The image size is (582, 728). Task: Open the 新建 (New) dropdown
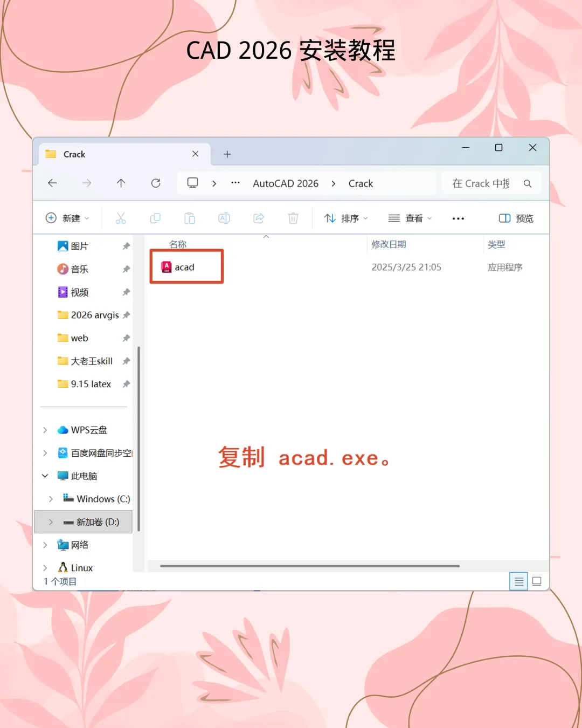[x=67, y=218]
